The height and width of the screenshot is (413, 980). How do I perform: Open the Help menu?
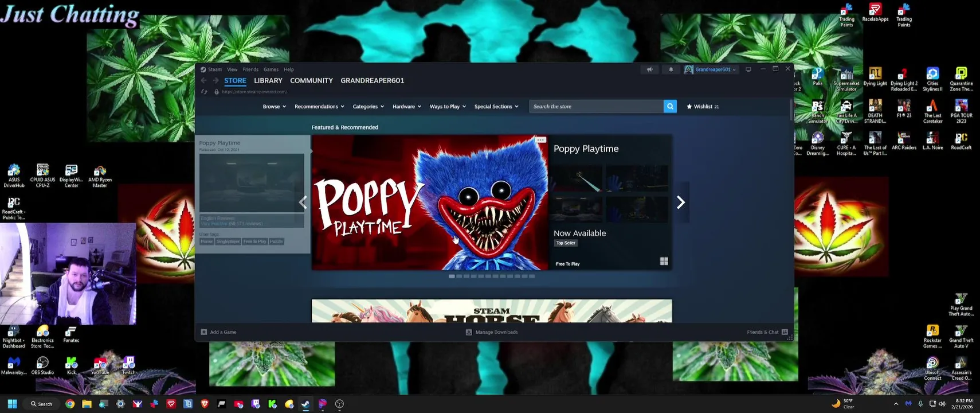point(289,69)
